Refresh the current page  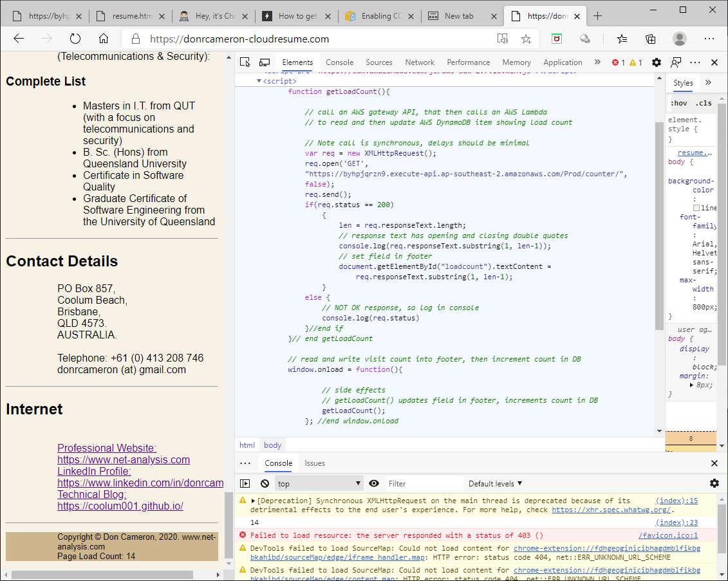pos(75,39)
